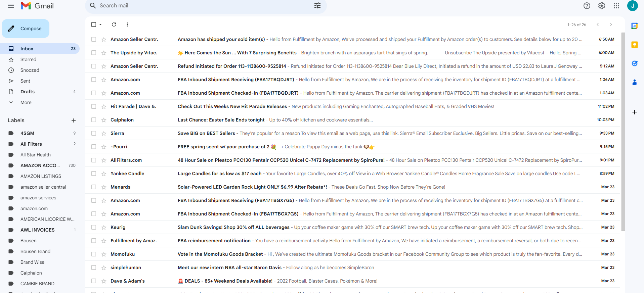Tick the select-all checkbox
This screenshot has width=644, height=293.
(94, 25)
